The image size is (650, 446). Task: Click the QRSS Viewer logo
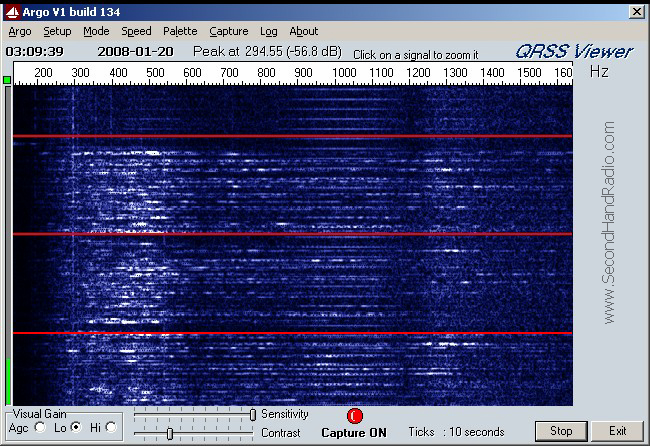tap(574, 52)
